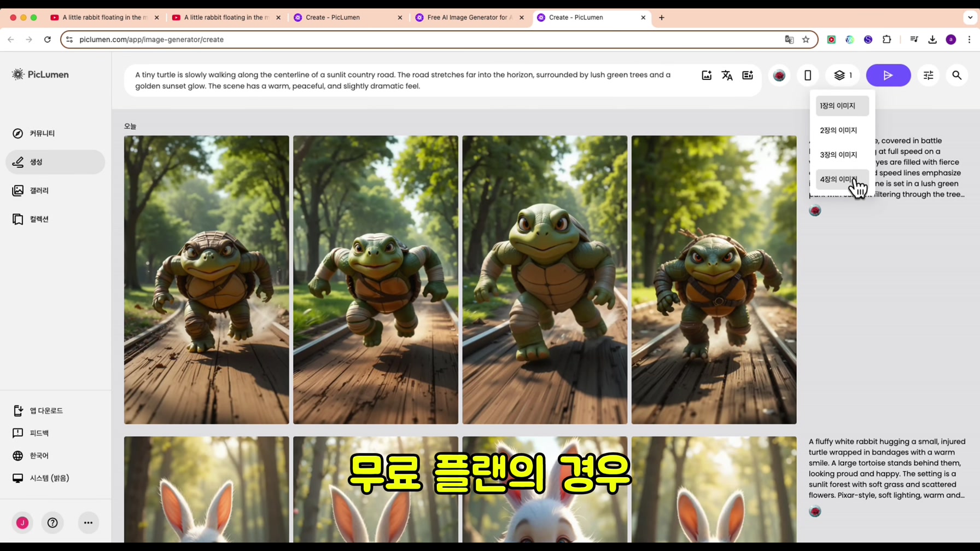Click the search magnifier icon
Screen dimensions: 980x551
[957, 76]
